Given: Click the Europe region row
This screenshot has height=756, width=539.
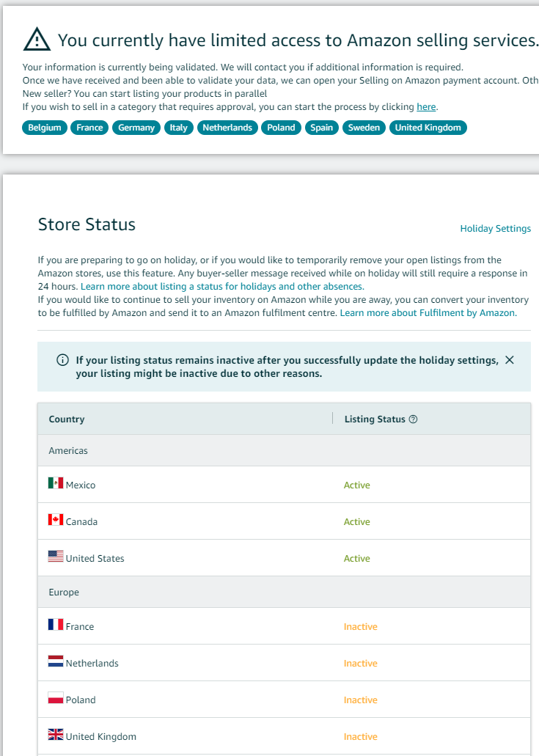Looking at the screenshot, I should coord(284,592).
